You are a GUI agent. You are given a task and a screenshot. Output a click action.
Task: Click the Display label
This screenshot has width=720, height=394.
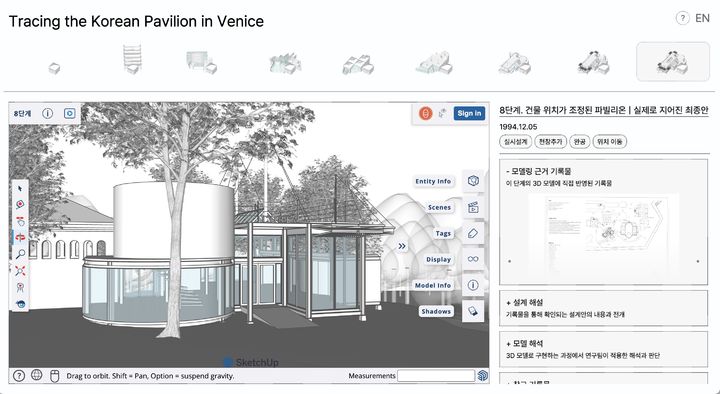click(439, 259)
